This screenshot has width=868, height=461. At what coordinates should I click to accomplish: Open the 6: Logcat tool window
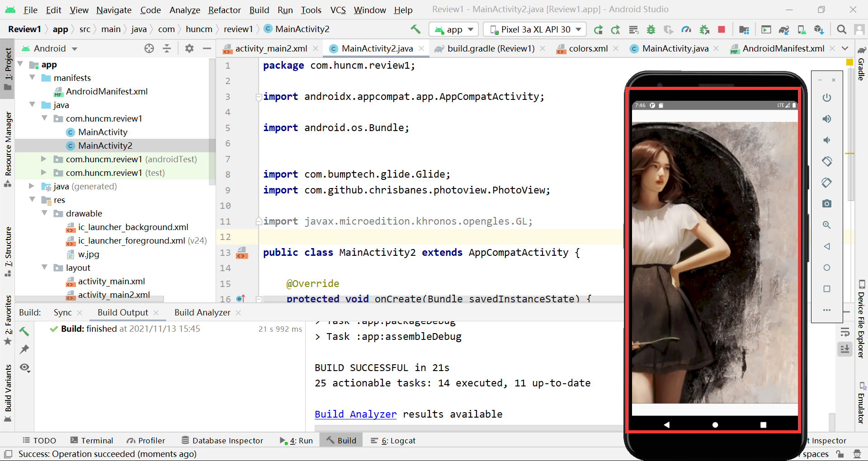pyautogui.click(x=393, y=441)
